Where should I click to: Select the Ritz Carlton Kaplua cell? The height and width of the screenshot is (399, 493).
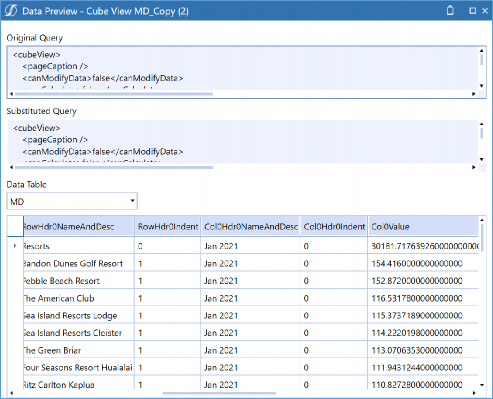[x=79, y=384]
